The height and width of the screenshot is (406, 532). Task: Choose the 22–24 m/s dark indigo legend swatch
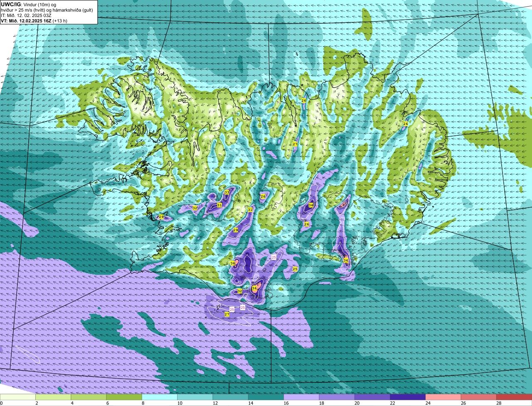click(408, 397)
